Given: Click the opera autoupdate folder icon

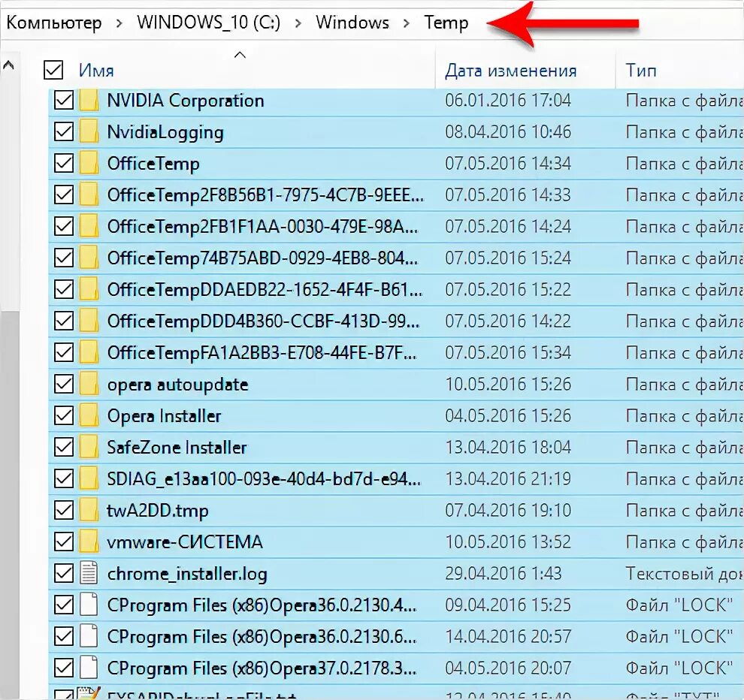Looking at the screenshot, I should (89, 384).
